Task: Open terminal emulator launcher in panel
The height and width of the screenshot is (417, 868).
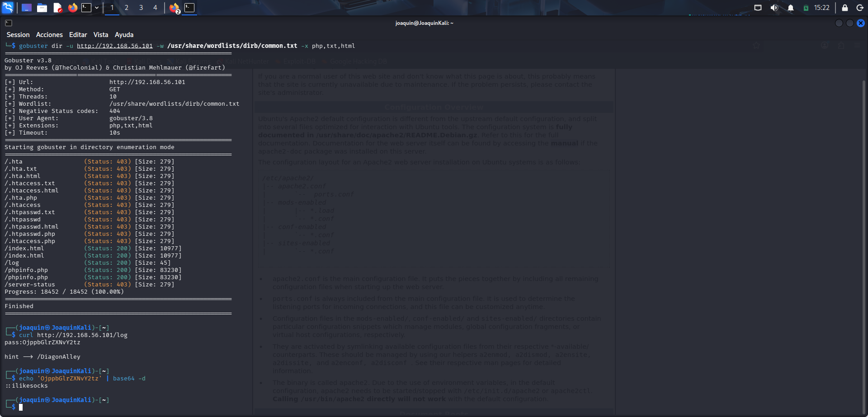Action: [x=86, y=8]
